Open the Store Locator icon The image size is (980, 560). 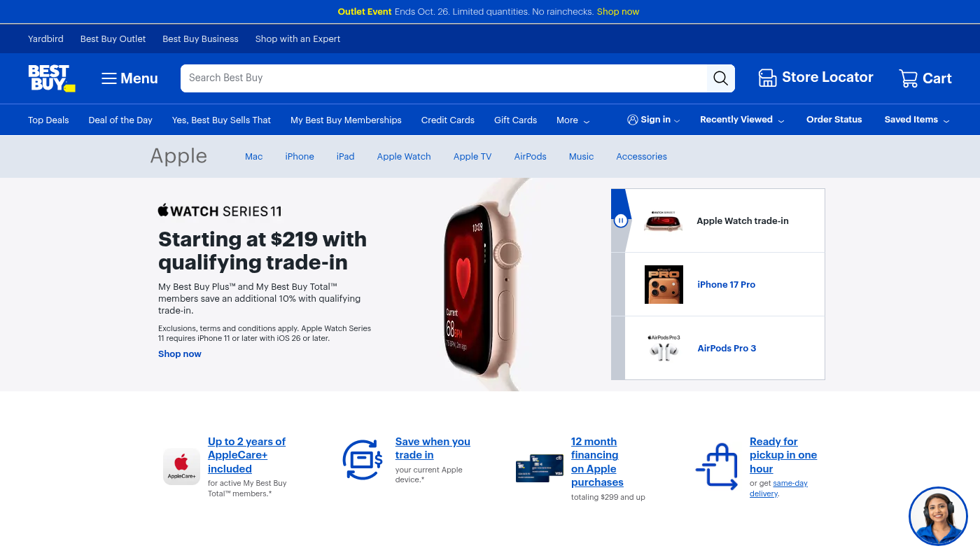pos(767,78)
